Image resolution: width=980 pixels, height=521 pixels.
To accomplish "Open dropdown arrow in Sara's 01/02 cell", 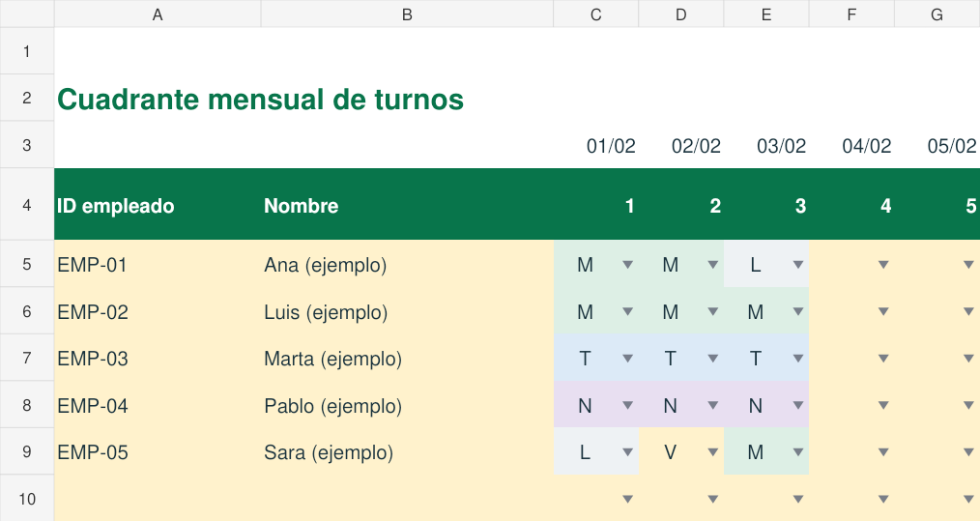I will click(x=627, y=452).
